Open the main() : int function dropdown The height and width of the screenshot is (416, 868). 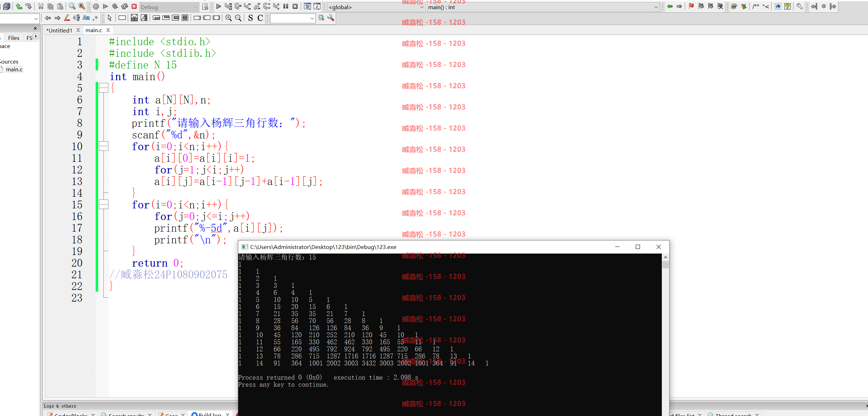(x=656, y=7)
